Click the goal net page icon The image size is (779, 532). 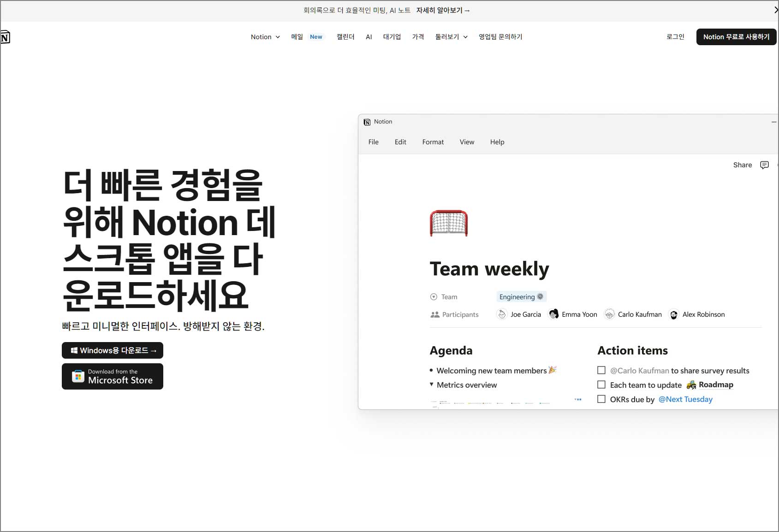pos(449,223)
